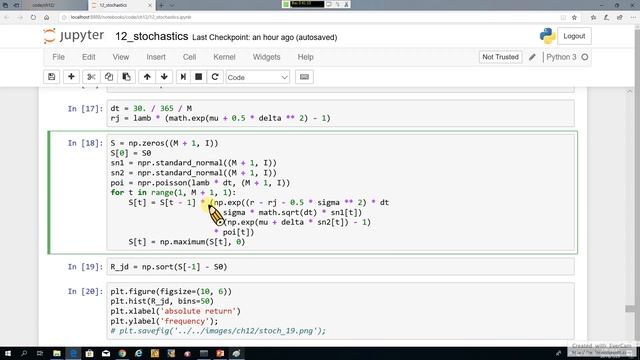This screenshot has width=640, height=360.
Task: Open the Widgets menu
Action: (x=267, y=57)
